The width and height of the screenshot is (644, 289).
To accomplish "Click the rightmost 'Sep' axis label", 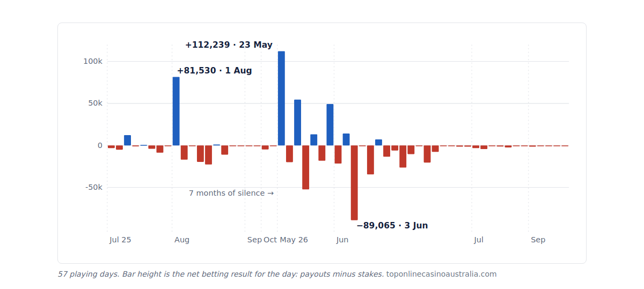I will pyautogui.click(x=538, y=240).
